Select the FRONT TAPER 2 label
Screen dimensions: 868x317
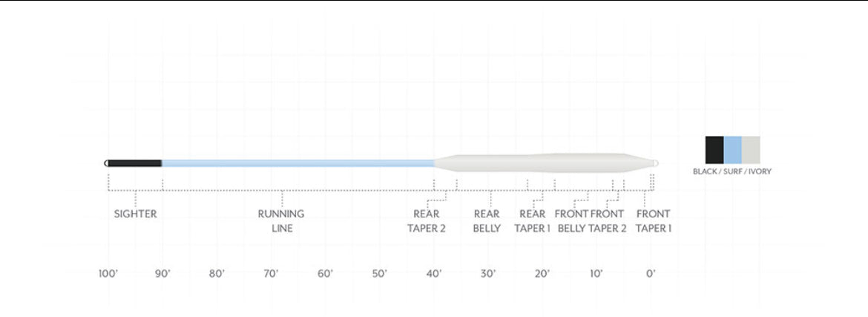[x=608, y=221]
